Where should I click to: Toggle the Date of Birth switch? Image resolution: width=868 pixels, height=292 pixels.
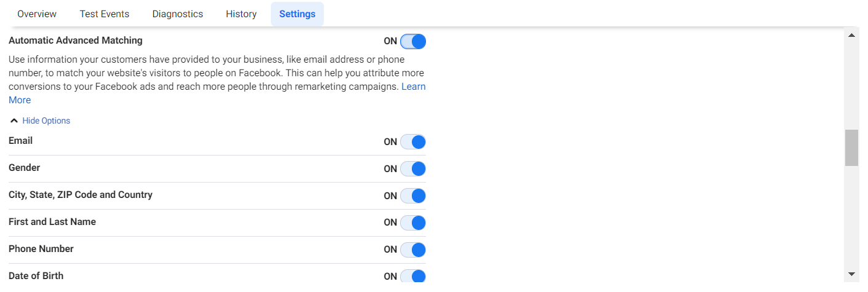click(413, 276)
